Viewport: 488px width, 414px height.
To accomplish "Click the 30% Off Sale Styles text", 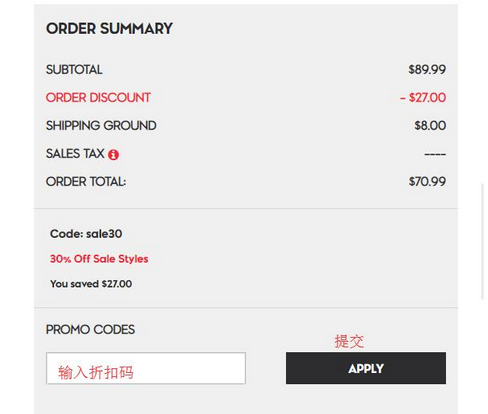I will tap(99, 259).
